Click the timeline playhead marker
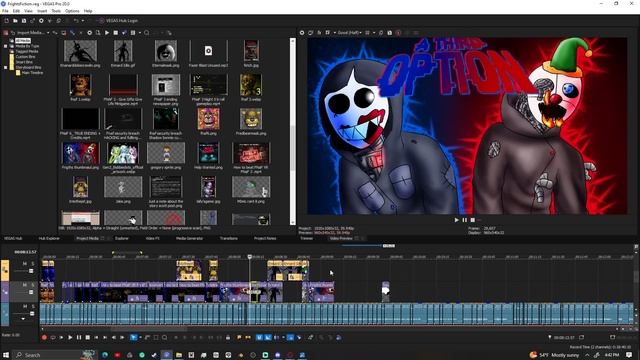 (x=250, y=257)
